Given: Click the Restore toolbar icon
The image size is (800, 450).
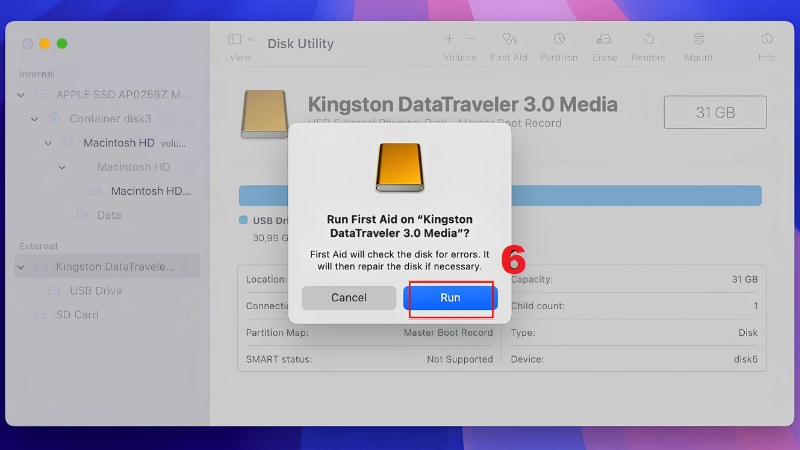Looking at the screenshot, I should tap(648, 39).
